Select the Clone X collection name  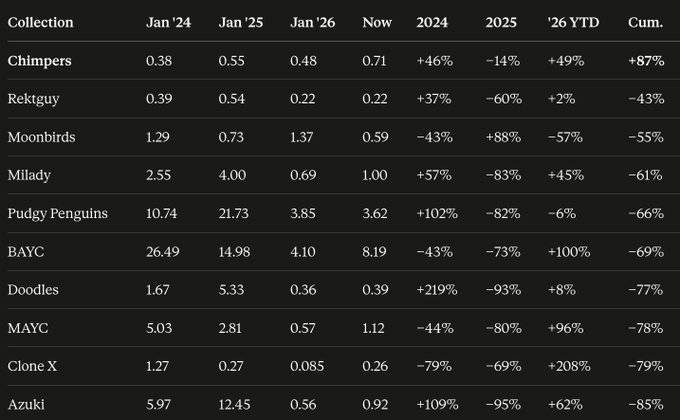tap(33, 366)
